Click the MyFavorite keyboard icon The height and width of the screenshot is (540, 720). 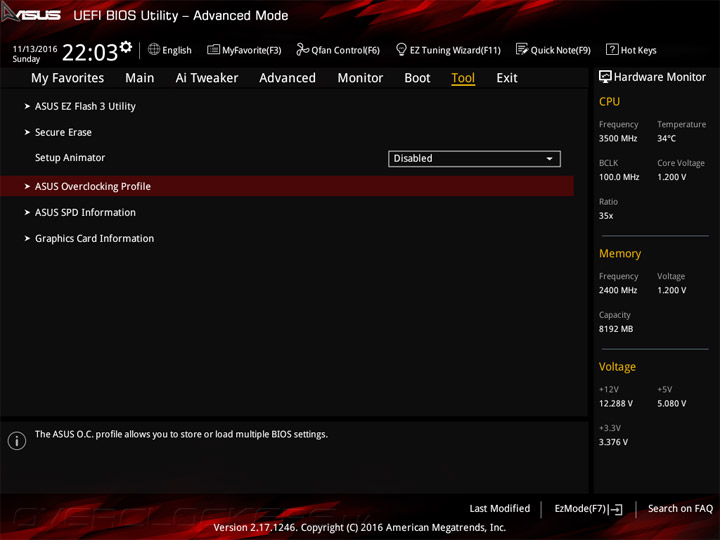(x=213, y=49)
